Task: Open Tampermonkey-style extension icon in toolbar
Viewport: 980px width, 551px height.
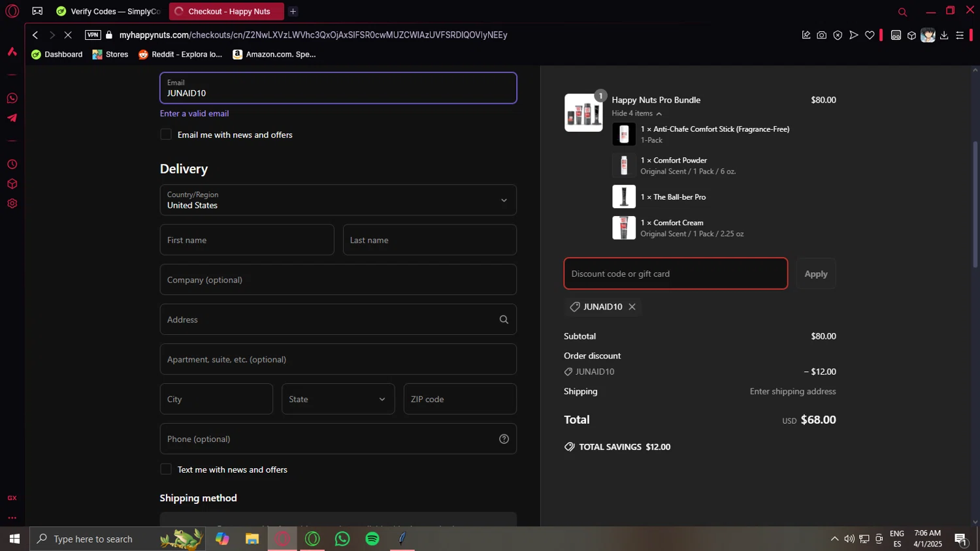Action: click(x=896, y=35)
